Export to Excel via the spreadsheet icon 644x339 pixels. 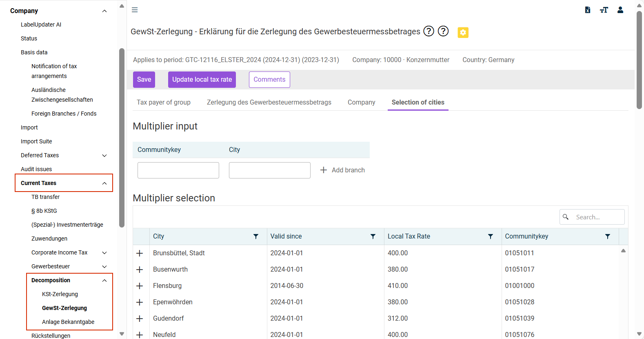(x=588, y=10)
